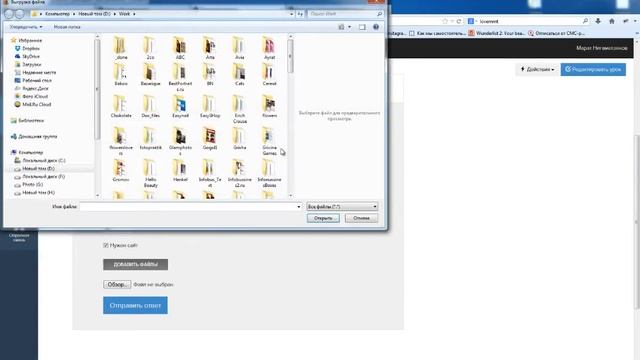
Task: Open the Easynail folder
Action: (180, 107)
